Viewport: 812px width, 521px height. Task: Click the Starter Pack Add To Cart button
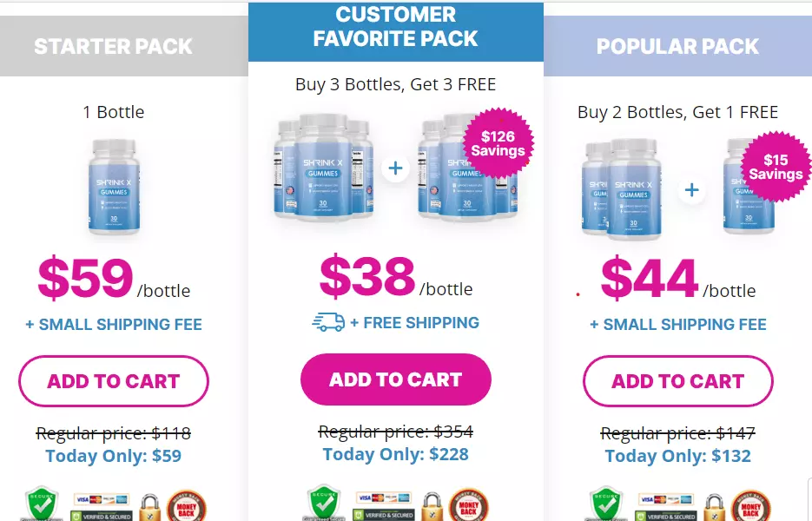[x=114, y=381]
